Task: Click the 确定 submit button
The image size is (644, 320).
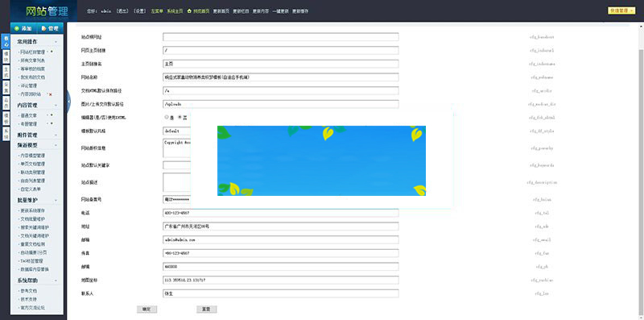Action: click(147, 310)
